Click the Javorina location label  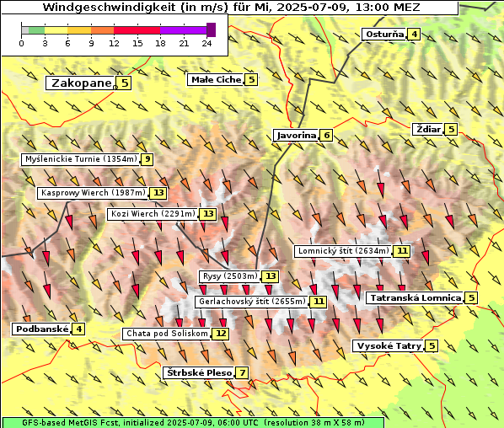pos(297,136)
